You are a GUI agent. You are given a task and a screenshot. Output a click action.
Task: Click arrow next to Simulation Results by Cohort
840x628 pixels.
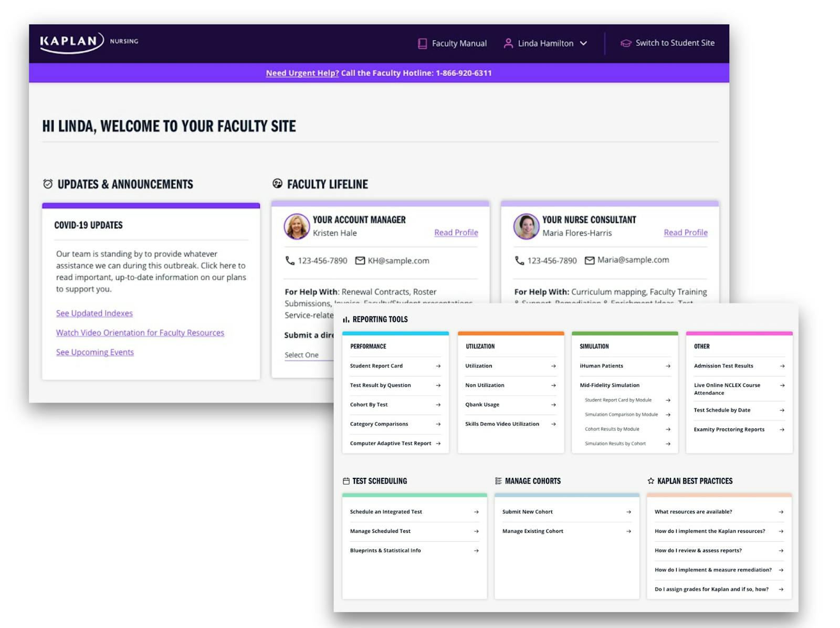tap(668, 444)
